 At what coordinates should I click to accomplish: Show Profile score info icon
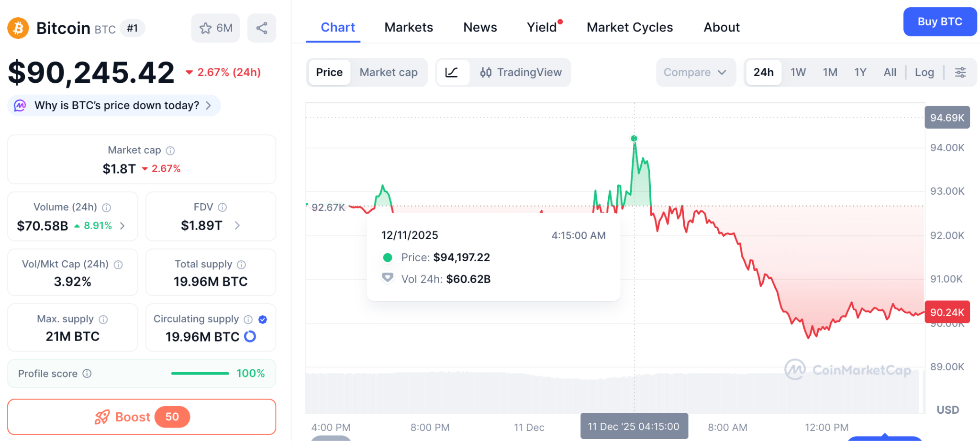tap(87, 374)
